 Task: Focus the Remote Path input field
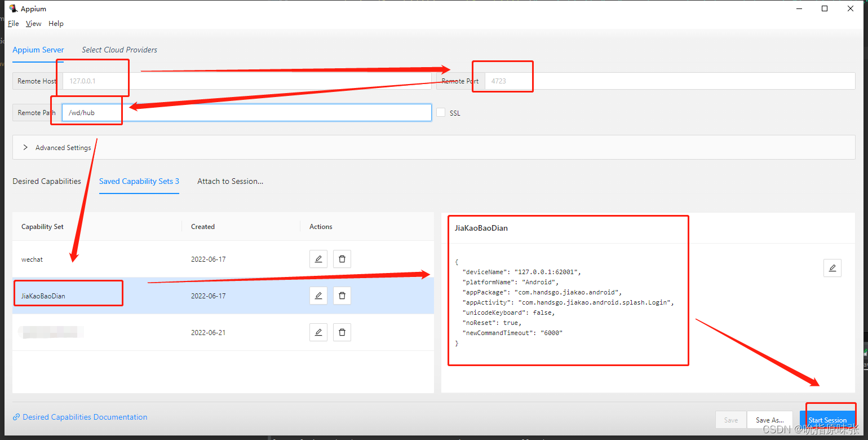[247, 112]
